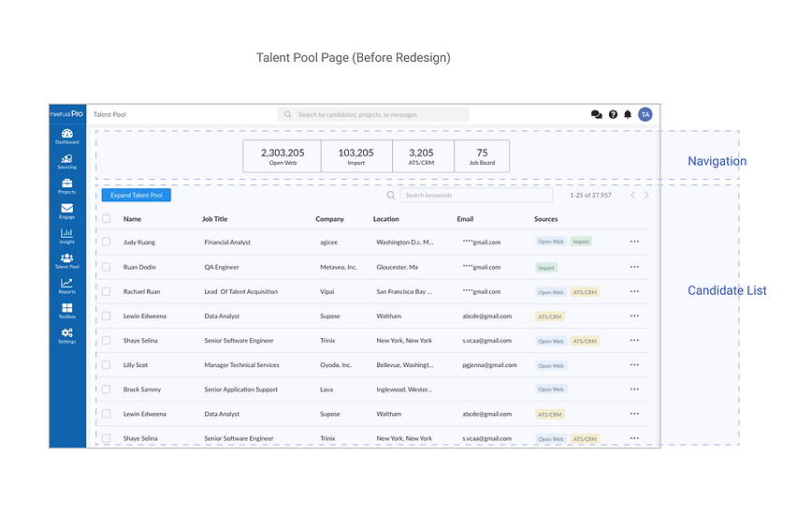Toggle the select-all header checkbox
The image size is (812, 515).
106,219
